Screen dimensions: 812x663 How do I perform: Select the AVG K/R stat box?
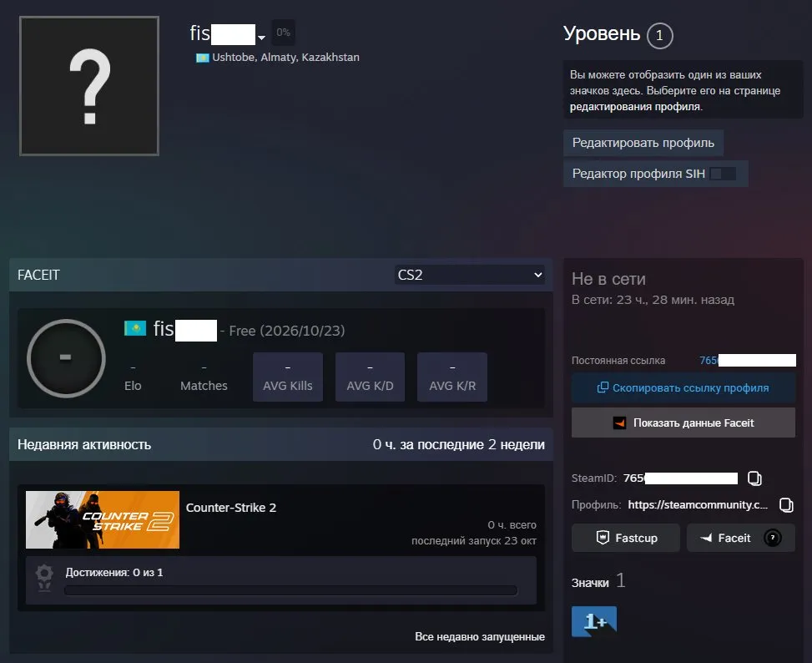(452, 377)
